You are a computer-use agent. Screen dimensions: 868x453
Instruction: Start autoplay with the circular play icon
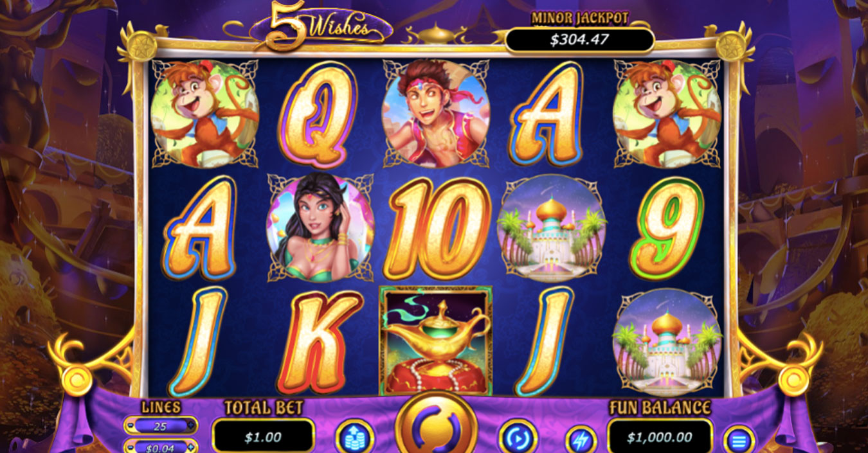pos(518,437)
